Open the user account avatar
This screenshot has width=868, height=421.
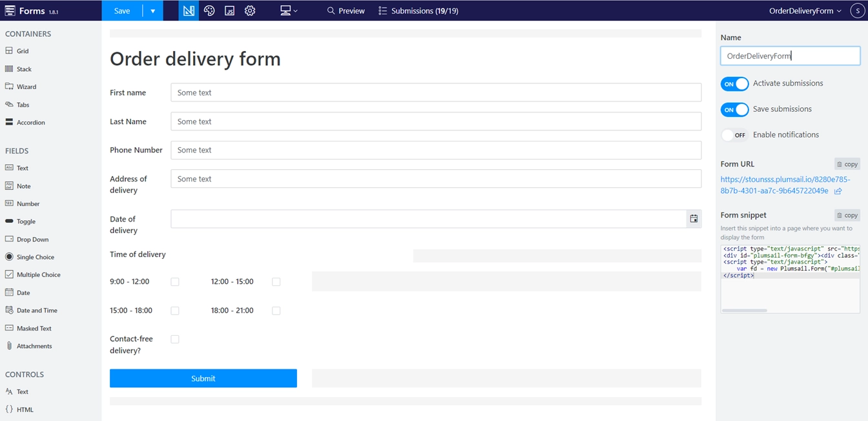858,11
